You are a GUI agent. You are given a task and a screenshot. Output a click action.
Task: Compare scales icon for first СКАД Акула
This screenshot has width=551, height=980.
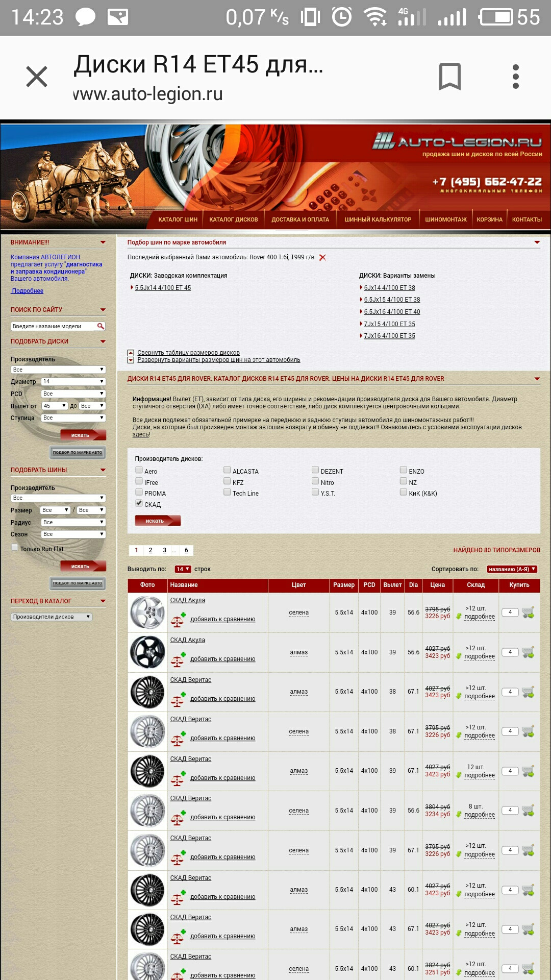pyautogui.click(x=178, y=620)
